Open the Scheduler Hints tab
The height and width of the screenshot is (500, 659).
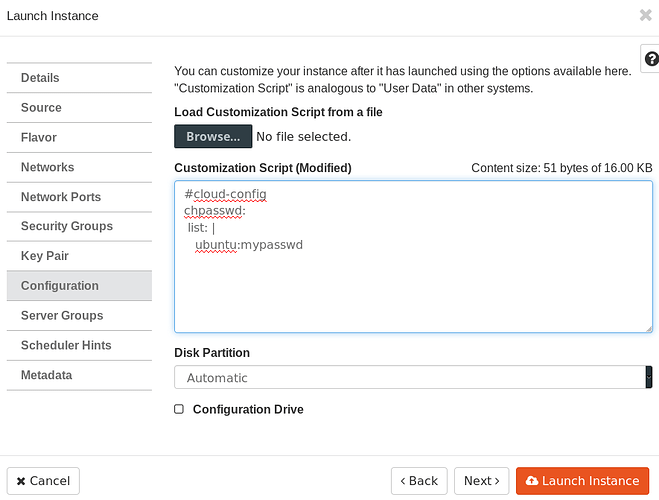coord(79,345)
